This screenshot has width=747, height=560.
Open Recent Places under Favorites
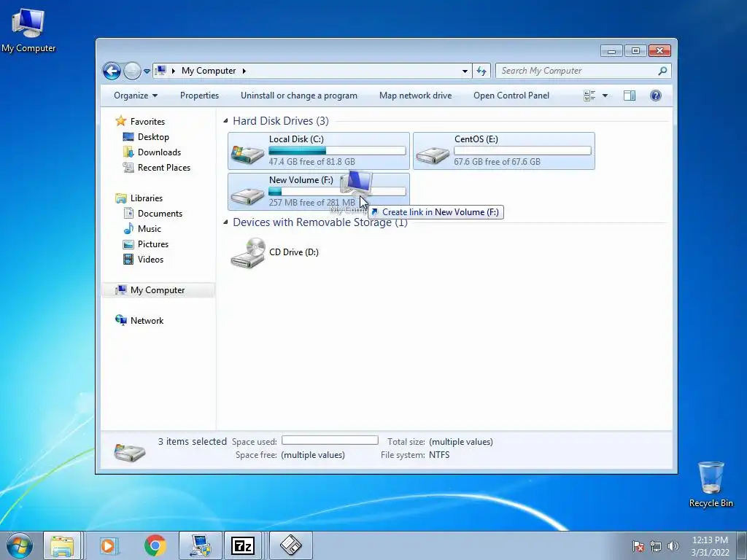(x=157, y=167)
